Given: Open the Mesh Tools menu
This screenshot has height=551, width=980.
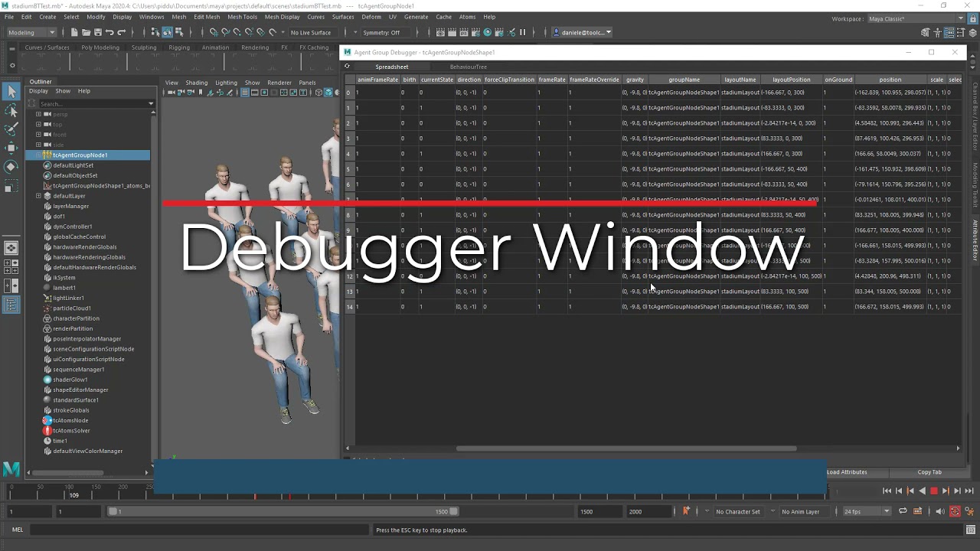Looking at the screenshot, I should [242, 17].
